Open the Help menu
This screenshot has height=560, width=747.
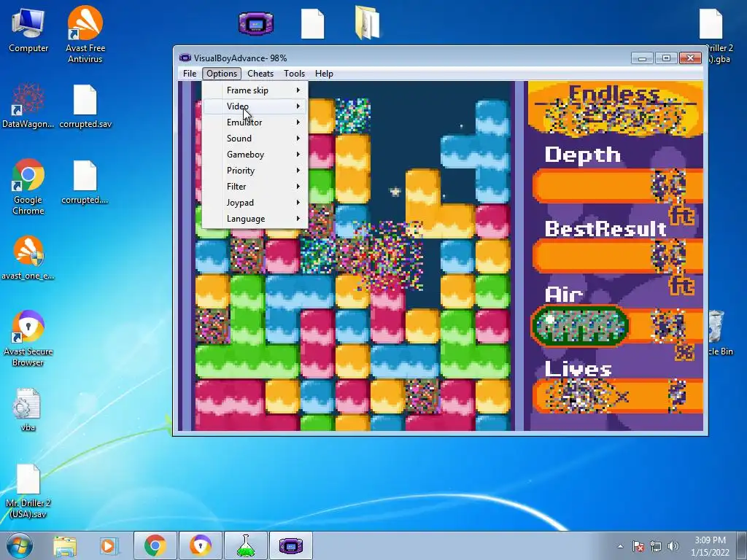(x=324, y=74)
